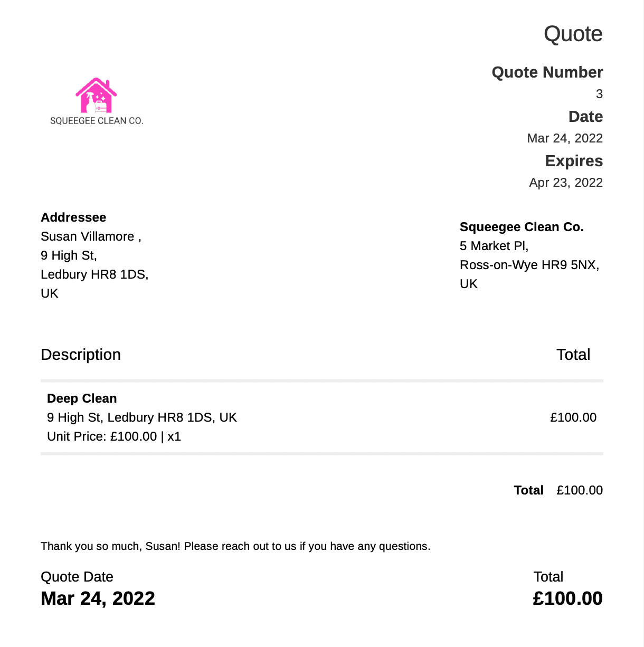Click the Addressee heading
This screenshot has width=644, height=647.
[x=73, y=217]
